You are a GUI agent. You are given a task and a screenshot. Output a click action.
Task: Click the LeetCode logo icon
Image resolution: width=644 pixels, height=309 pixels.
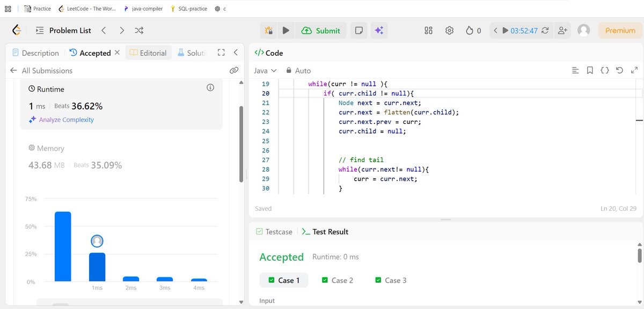pyautogui.click(x=17, y=31)
